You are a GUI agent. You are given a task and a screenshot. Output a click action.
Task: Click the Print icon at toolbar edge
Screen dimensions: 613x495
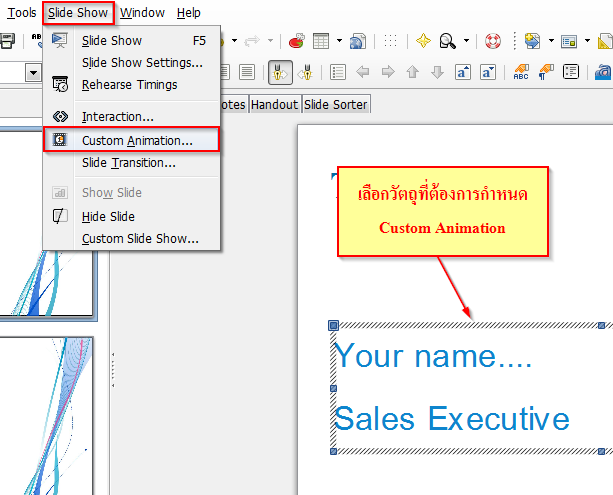[7, 41]
